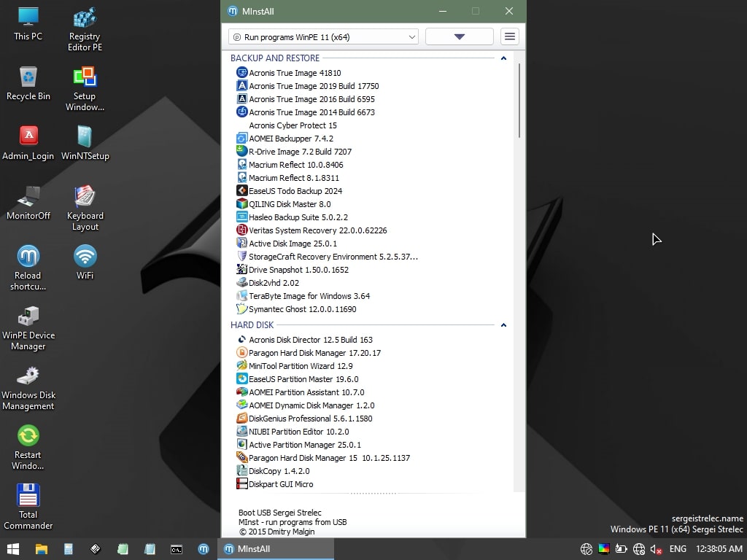
Task: Select AOMEI Dynamic Disk Manager 1.2.0
Action: pyautogui.click(x=311, y=405)
